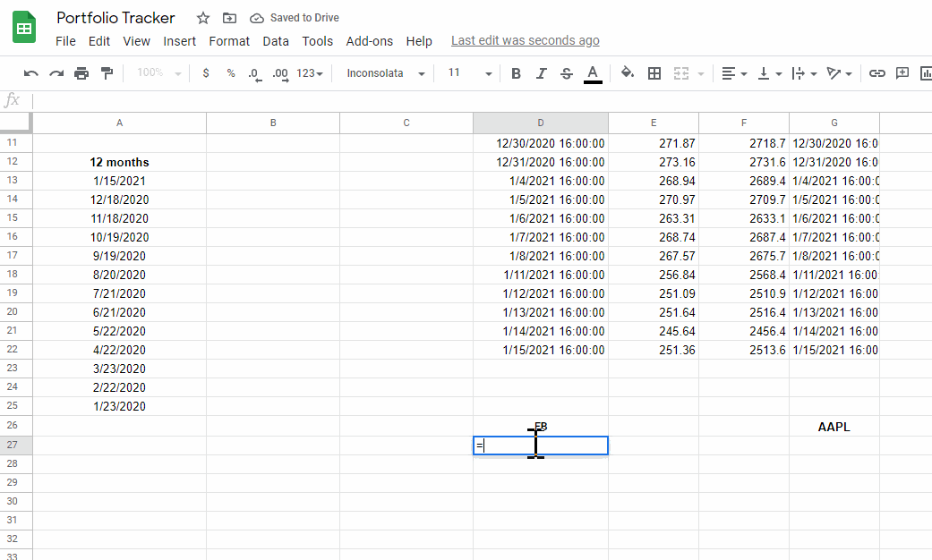
Task: Activate the paint format tool
Action: pyautogui.click(x=107, y=73)
